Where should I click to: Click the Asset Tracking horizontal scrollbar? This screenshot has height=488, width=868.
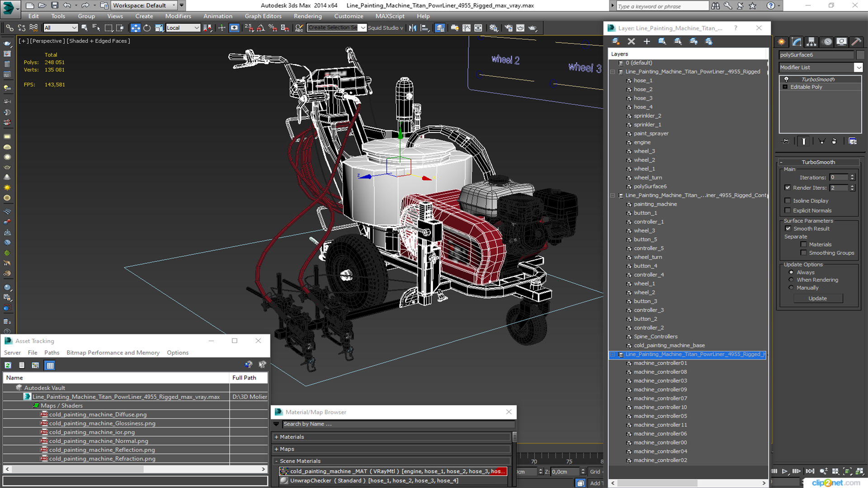tap(135, 469)
